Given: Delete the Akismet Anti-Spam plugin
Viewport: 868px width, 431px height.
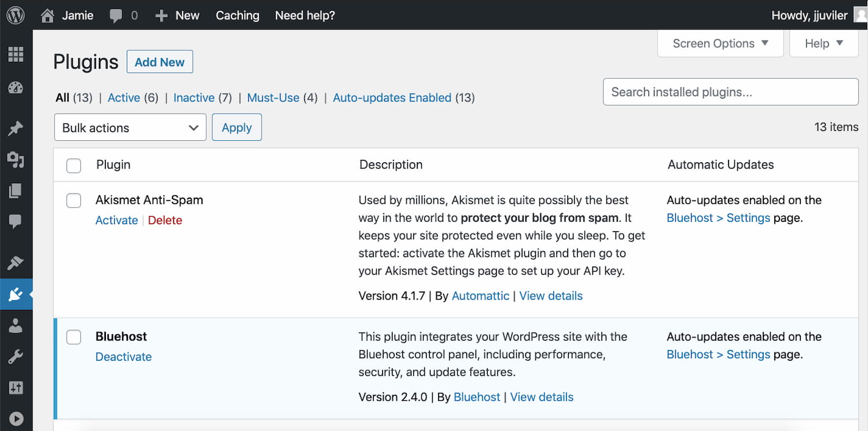Looking at the screenshot, I should 165,220.
